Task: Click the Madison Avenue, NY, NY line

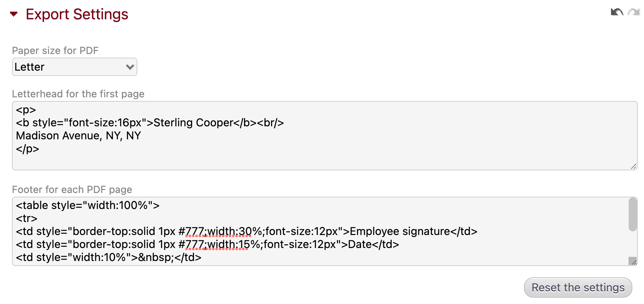Action: pos(78,136)
